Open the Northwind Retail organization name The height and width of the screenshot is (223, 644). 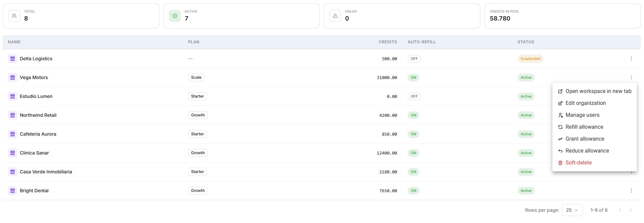pos(38,115)
